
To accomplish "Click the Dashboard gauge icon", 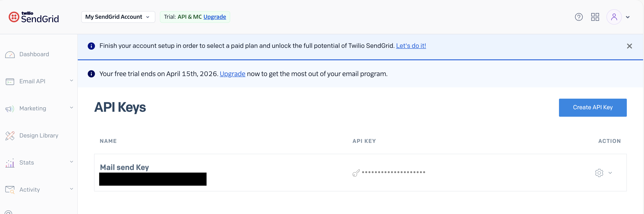I will 10,54.
